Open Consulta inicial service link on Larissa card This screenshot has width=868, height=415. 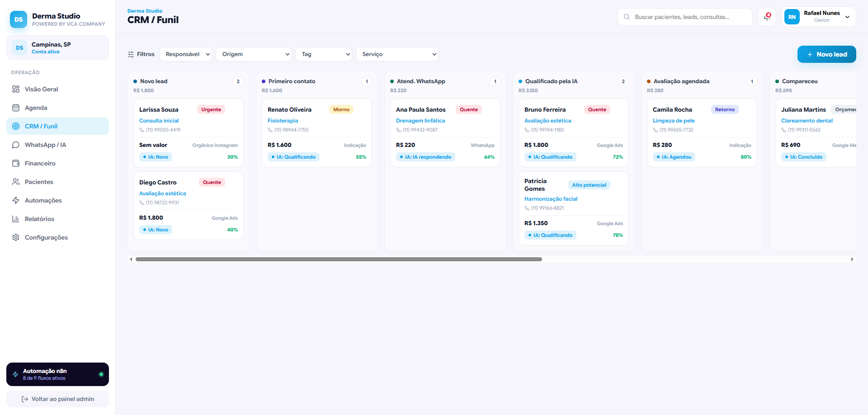coord(159,121)
